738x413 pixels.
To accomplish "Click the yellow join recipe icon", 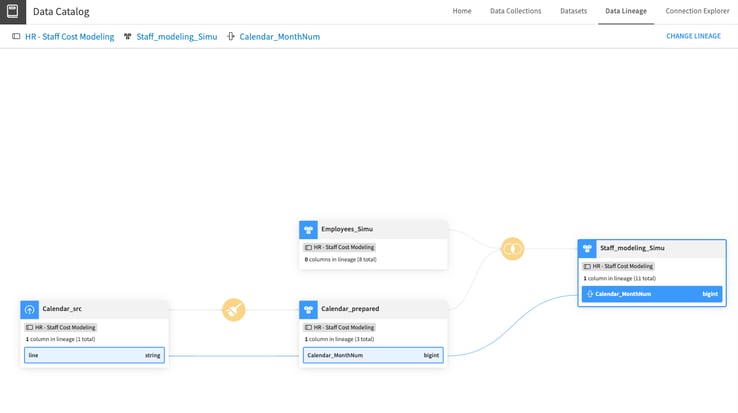I will click(x=512, y=248).
